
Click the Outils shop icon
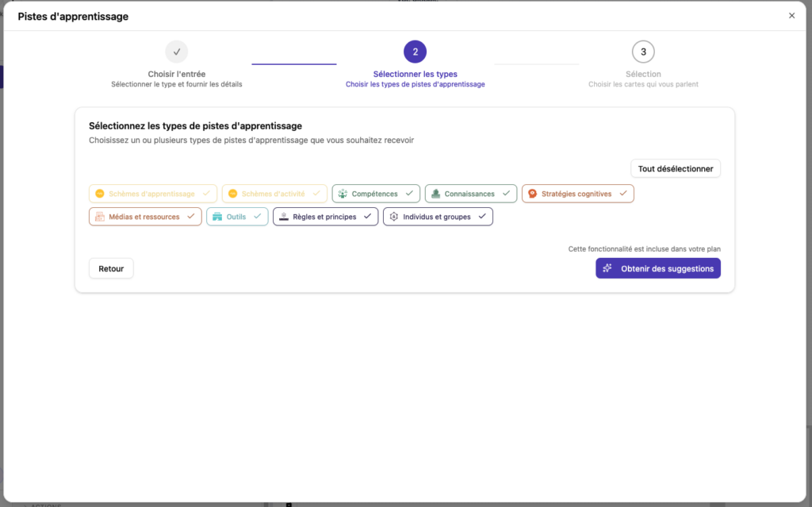(x=217, y=217)
